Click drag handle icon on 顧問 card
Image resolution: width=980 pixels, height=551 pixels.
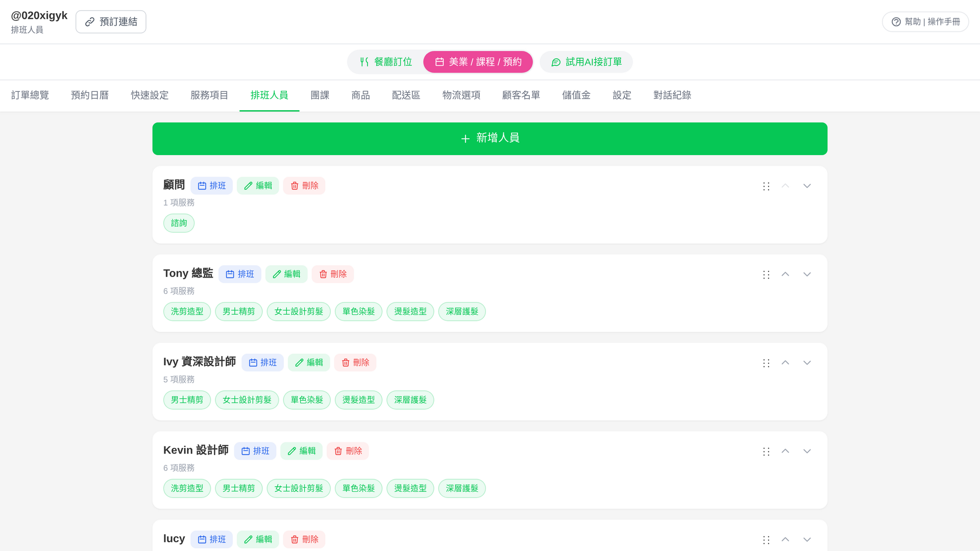coord(766,186)
